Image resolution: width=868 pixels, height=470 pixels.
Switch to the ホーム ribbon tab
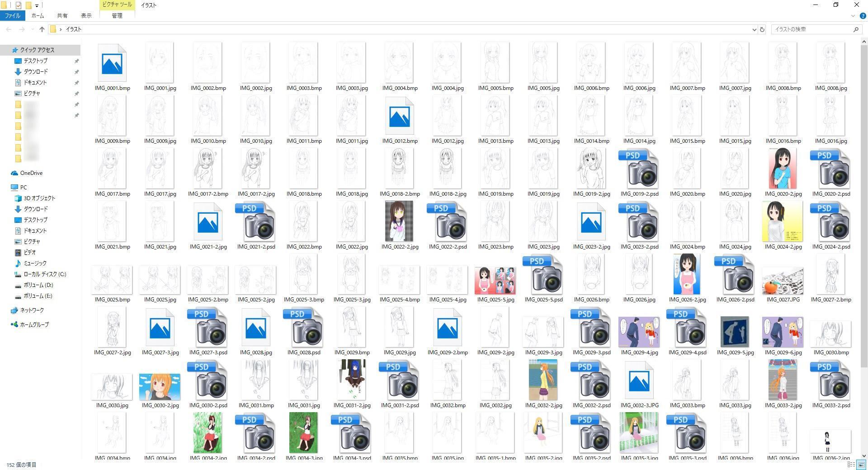[38, 15]
